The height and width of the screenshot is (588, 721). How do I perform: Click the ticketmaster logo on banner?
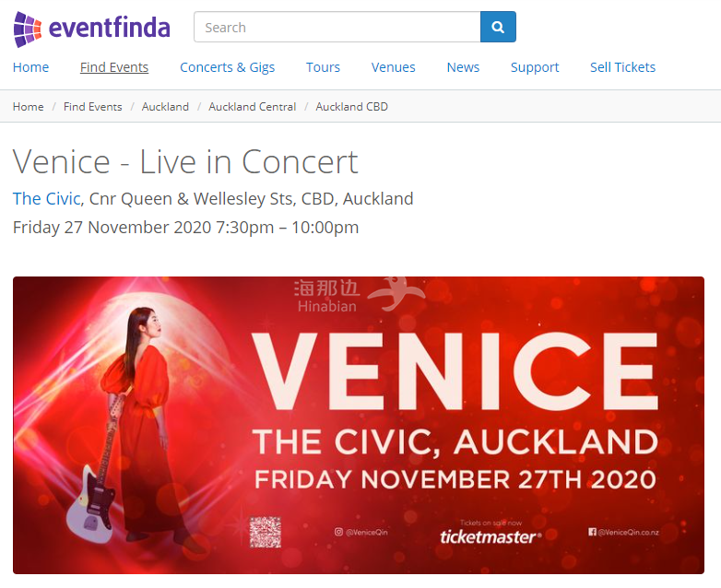point(490,535)
